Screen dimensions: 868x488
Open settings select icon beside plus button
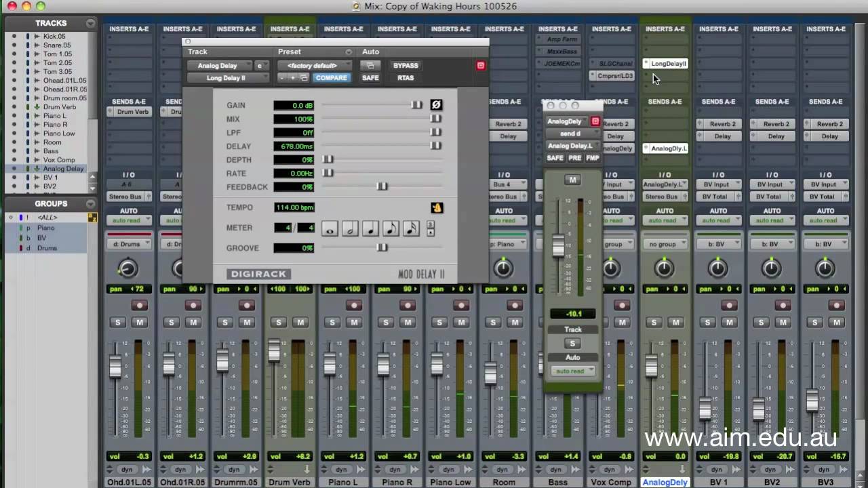[304, 78]
